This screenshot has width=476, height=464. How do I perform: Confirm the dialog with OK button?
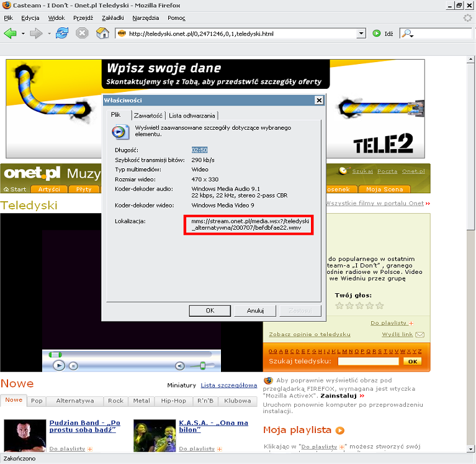(210, 311)
